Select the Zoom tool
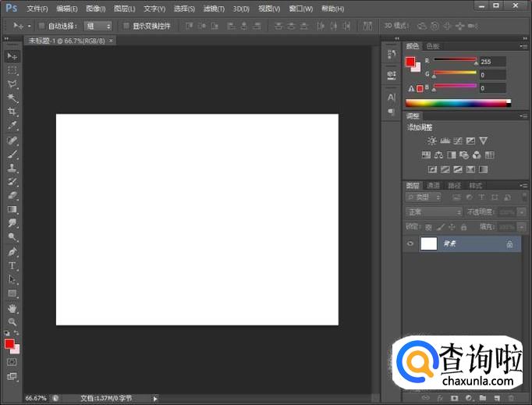 point(12,322)
